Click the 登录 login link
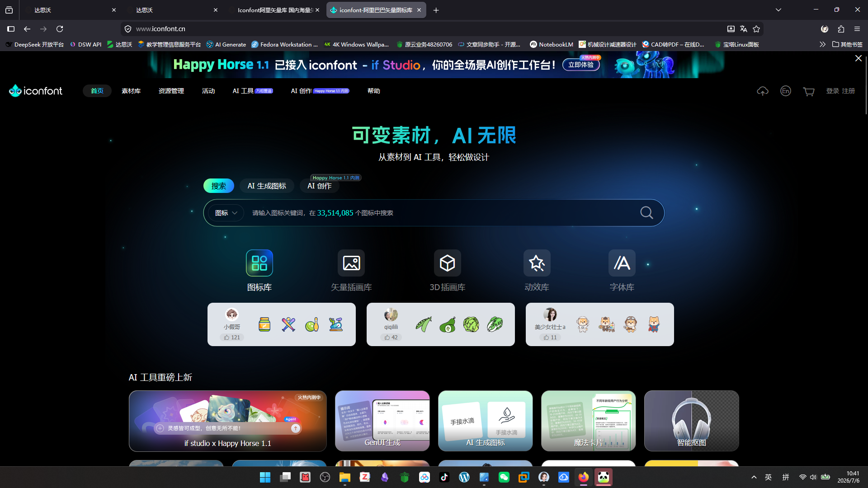868x488 pixels. pos(833,91)
